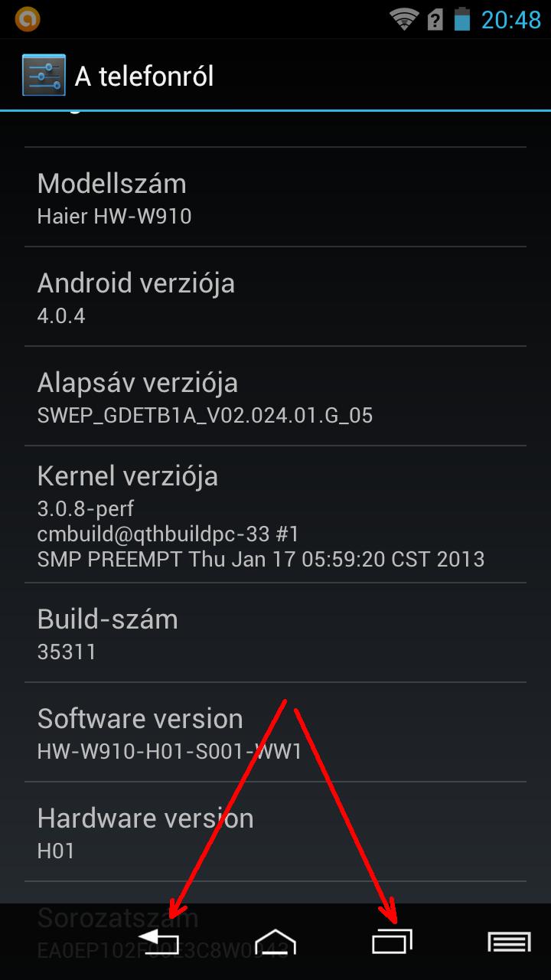Select the Hardware version H01 entry
Image resolution: width=551 pixels, height=980 pixels.
275,832
